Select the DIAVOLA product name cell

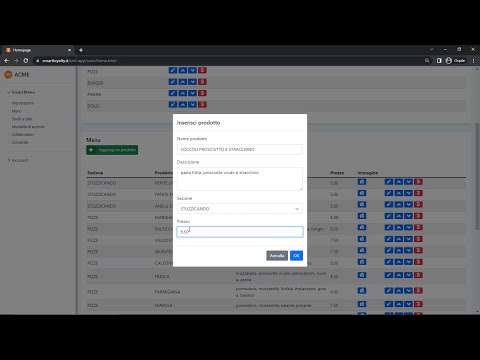163,305
